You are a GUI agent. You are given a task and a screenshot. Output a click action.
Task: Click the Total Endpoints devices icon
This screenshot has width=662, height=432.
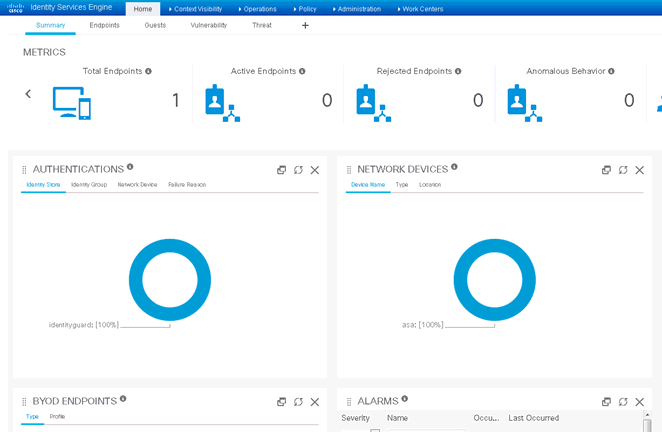(72, 101)
